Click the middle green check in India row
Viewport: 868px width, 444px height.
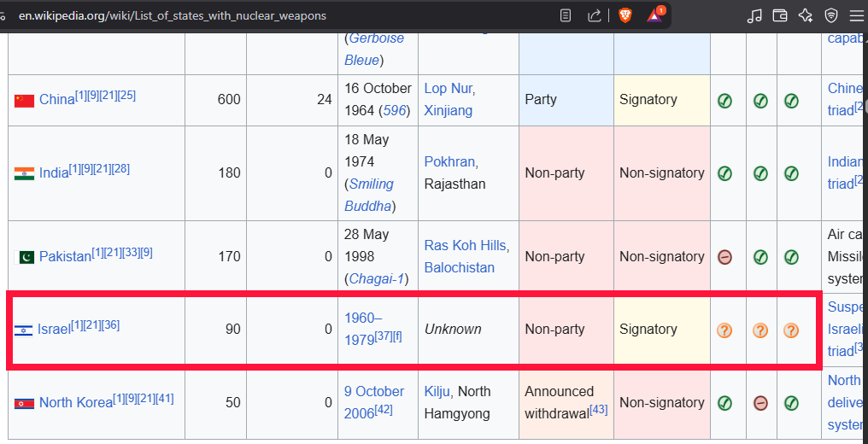point(760,173)
